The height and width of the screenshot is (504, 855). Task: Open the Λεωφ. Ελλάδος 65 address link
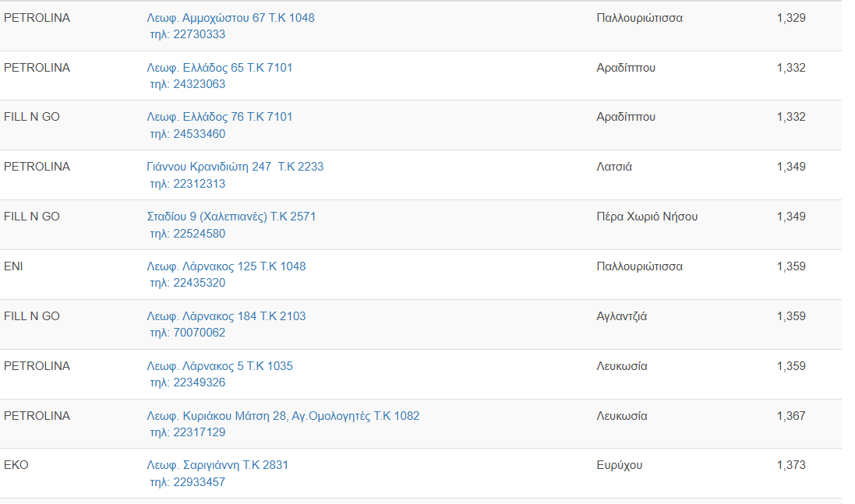click(x=220, y=68)
